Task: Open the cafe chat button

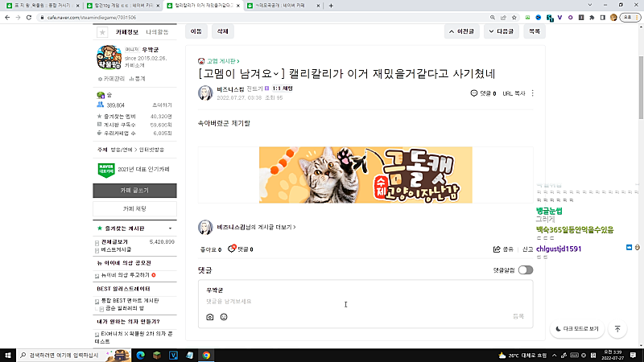Action: [134, 209]
